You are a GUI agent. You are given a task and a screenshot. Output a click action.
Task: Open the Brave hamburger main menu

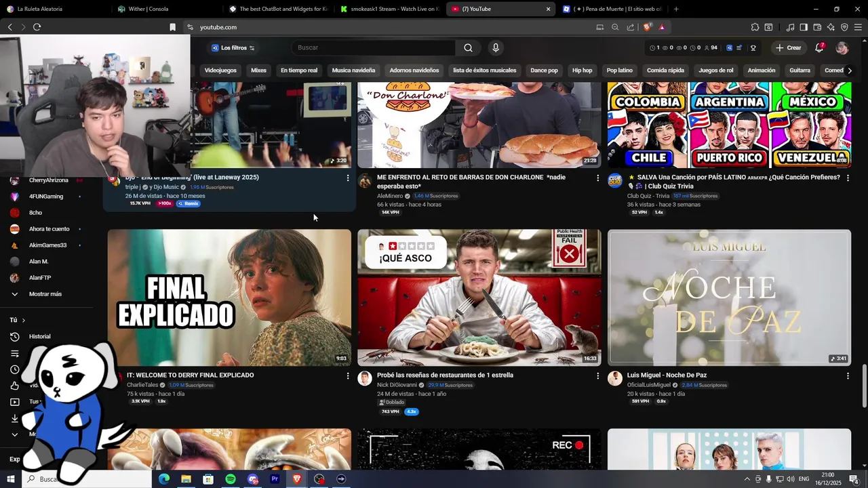858,27
